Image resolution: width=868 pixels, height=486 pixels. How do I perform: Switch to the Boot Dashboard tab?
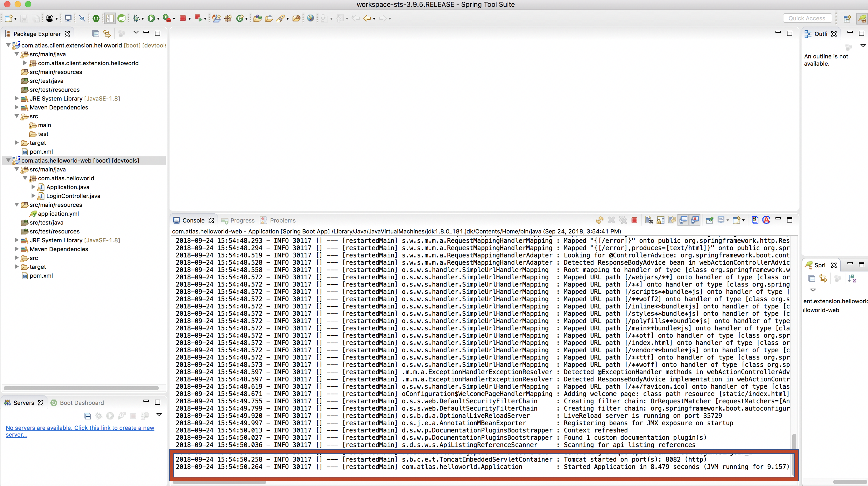(77, 403)
